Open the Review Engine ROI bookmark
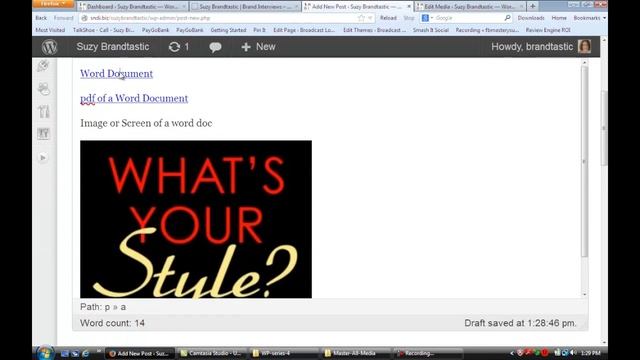 548,30
